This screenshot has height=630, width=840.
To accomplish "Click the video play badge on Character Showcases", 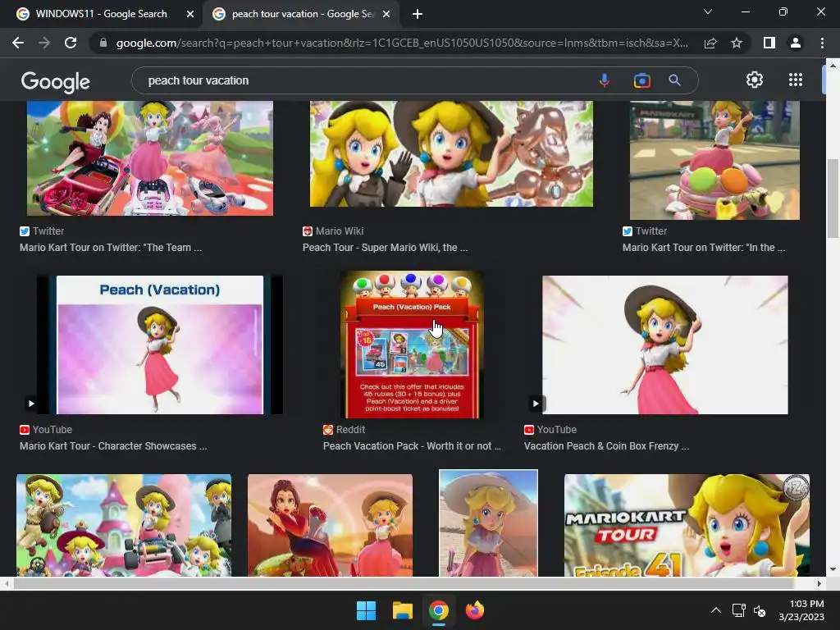I will pyautogui.click(x=31, y=404).
